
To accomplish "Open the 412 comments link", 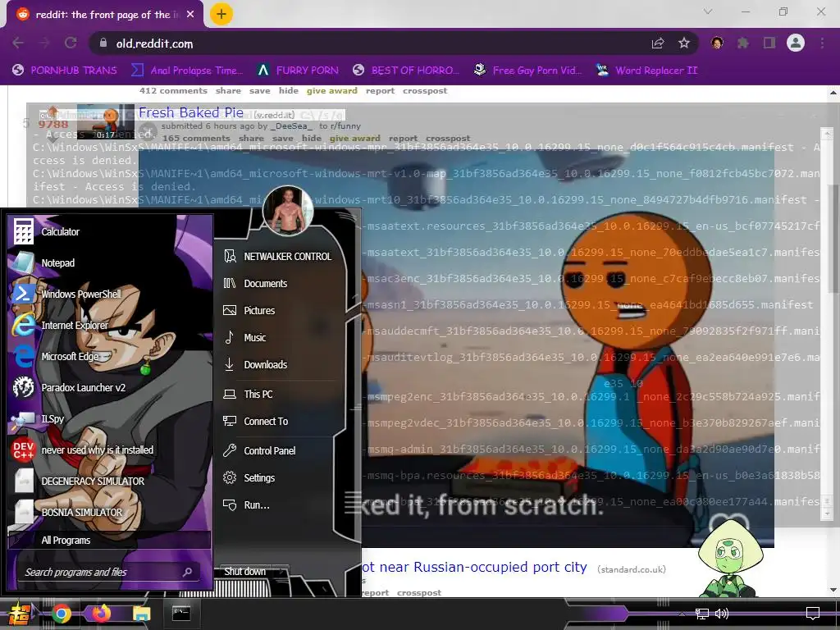I will (173, 90).
